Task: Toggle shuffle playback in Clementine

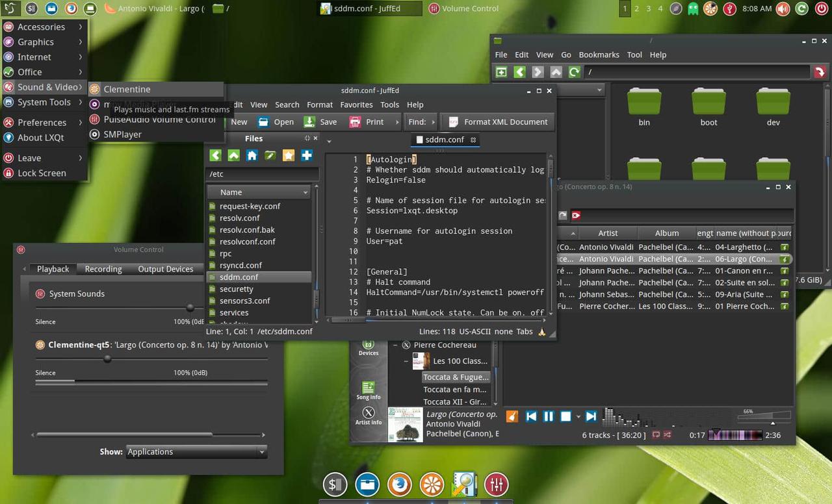Action: pyautogui.click(x=666, y=435)
